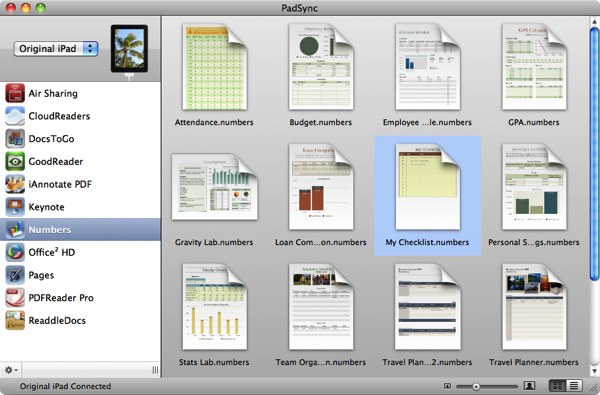600x395 pixels.
Task: Adjust the thumbnail size slider knob
Action: pyautogui.click(x=476, y=387)
